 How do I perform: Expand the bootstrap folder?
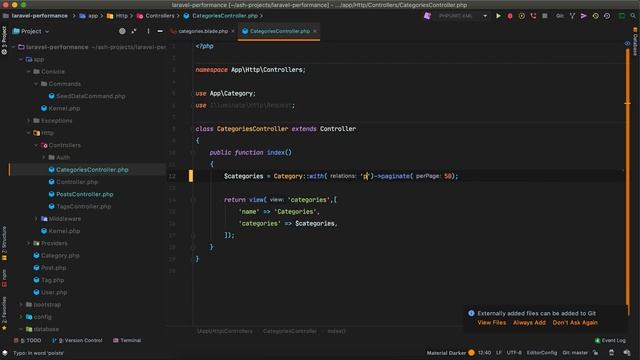coord(21,304)
